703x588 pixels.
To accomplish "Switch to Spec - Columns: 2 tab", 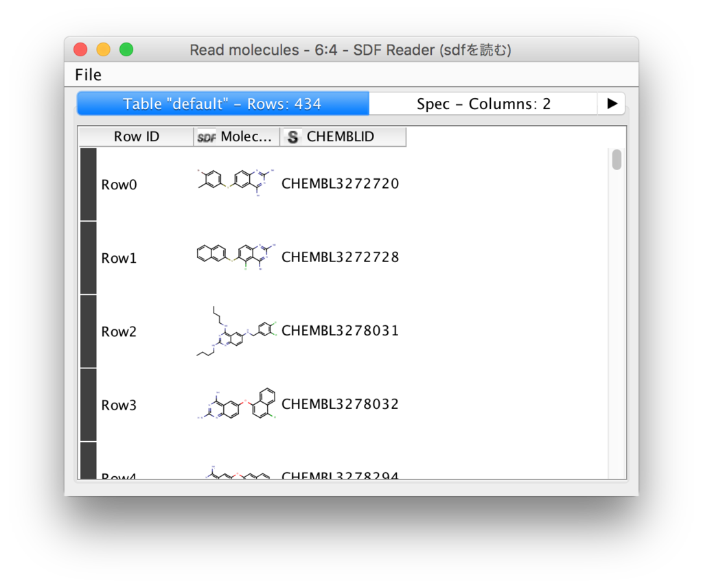I will click(483, 104).
